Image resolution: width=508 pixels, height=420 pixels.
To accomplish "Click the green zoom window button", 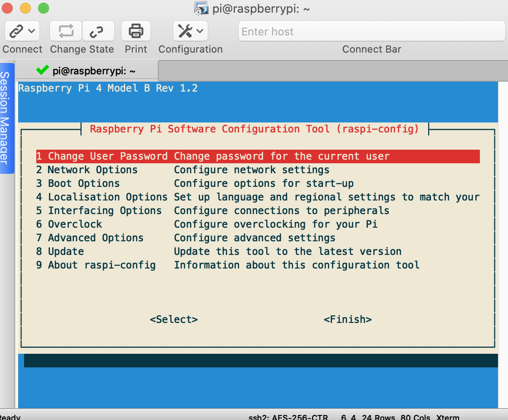I will tap(44, 8).
